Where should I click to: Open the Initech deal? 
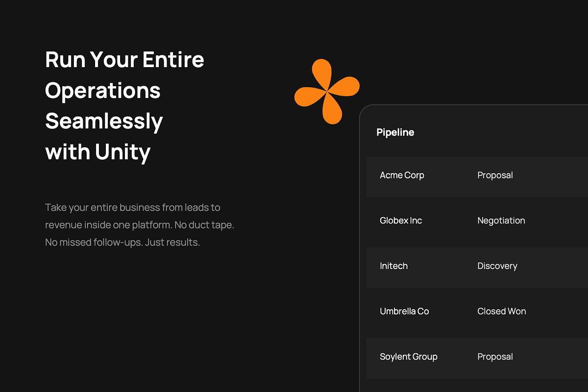pyautogui.click(x=393, y=266)
